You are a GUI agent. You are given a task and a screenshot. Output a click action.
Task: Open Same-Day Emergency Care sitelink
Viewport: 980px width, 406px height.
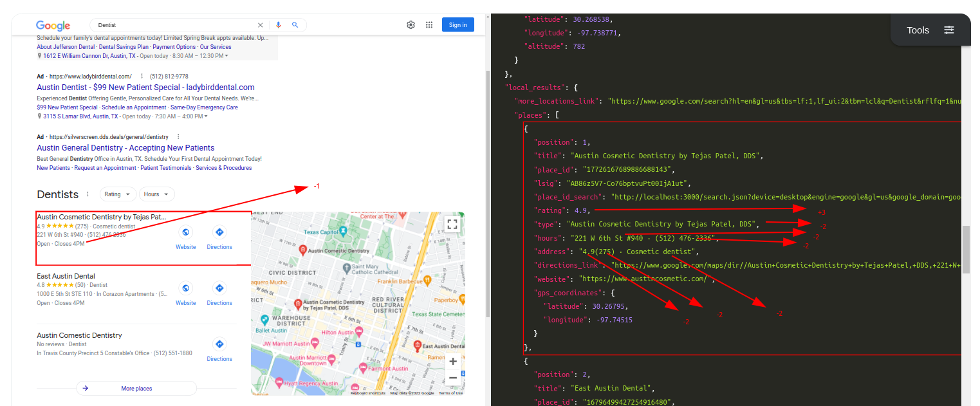click(x=204, y=107)
